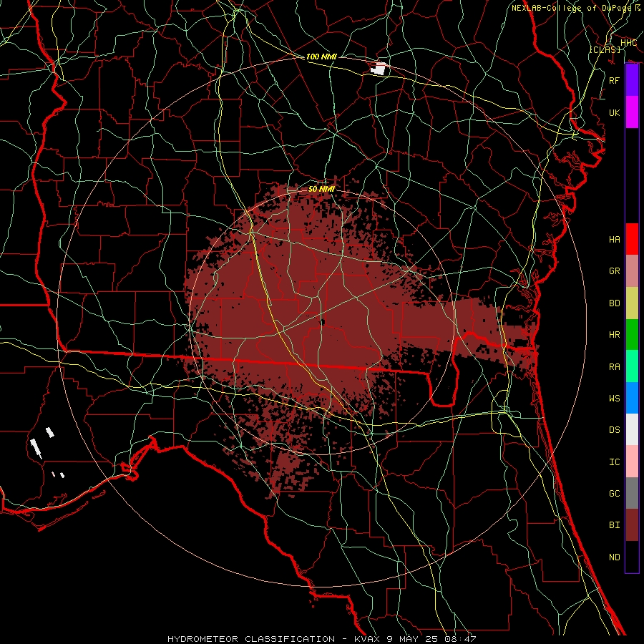Click the GR legend label
This screenshot has width=644, height=644.
tap(614, 271)
